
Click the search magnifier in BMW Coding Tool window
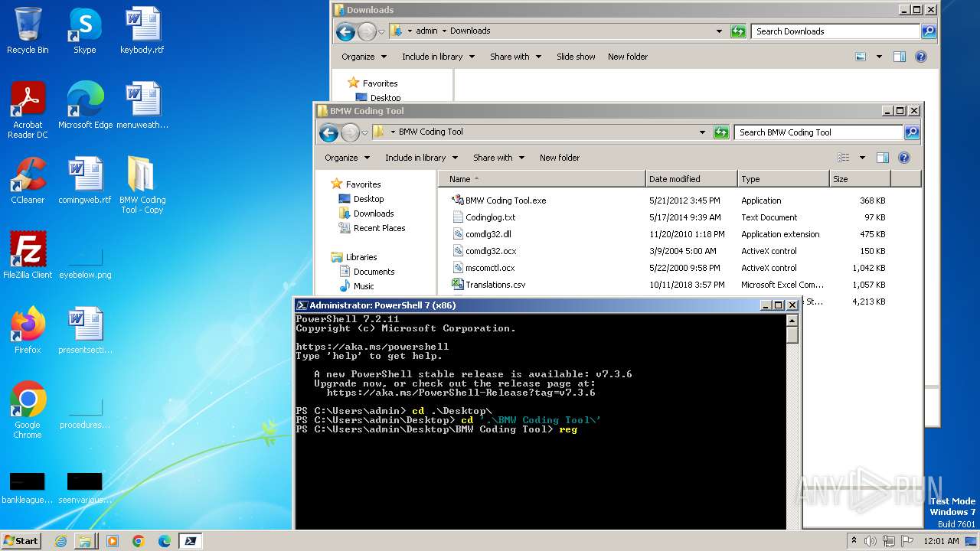[911, 132]
